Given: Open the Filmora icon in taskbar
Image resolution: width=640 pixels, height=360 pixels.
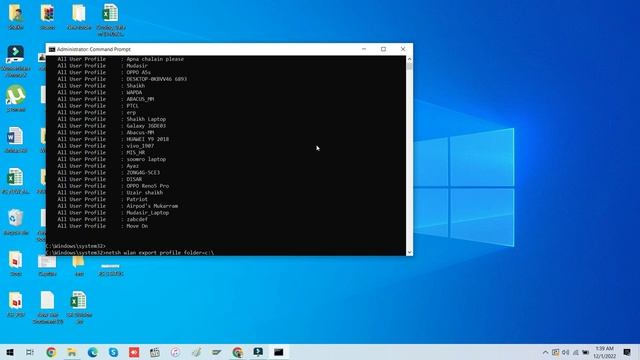Looking at the screenshot, I should tap(258, 352).
